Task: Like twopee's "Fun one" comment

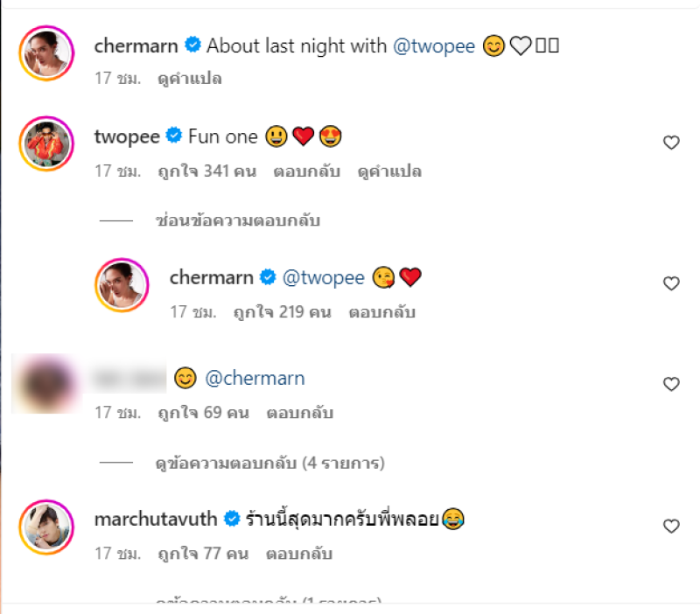Action: pyautogui.click(x=671, y=143)
